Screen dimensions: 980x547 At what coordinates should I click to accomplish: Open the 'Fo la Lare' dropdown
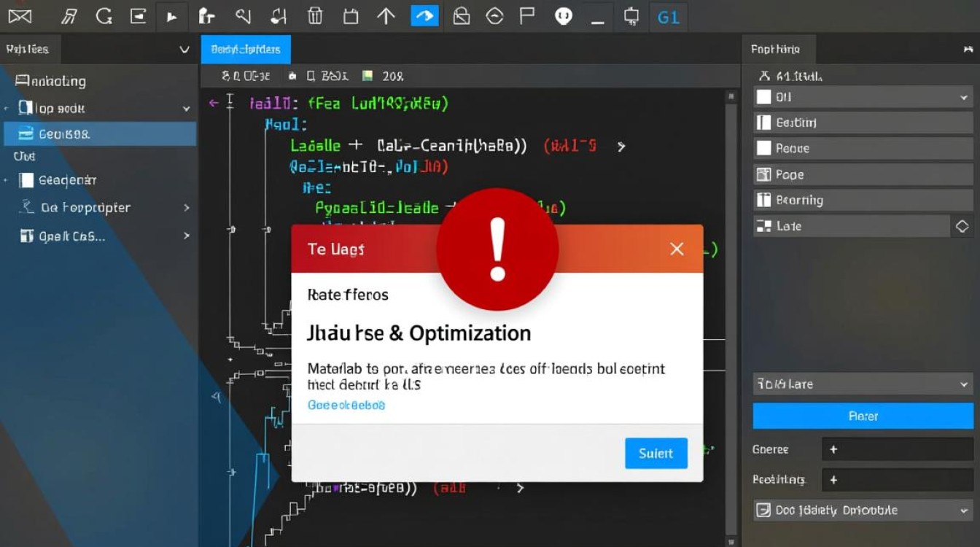(863, 384)
